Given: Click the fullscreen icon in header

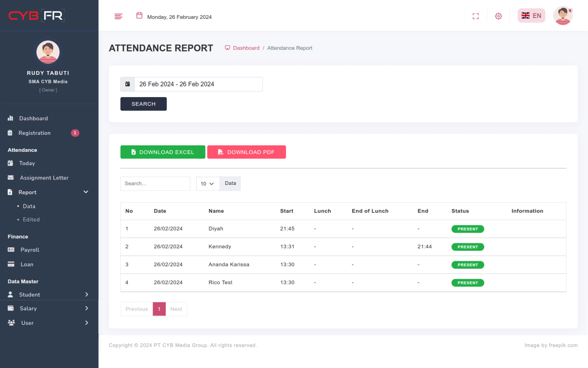Looking at the screenshot, I should point(475,17).
